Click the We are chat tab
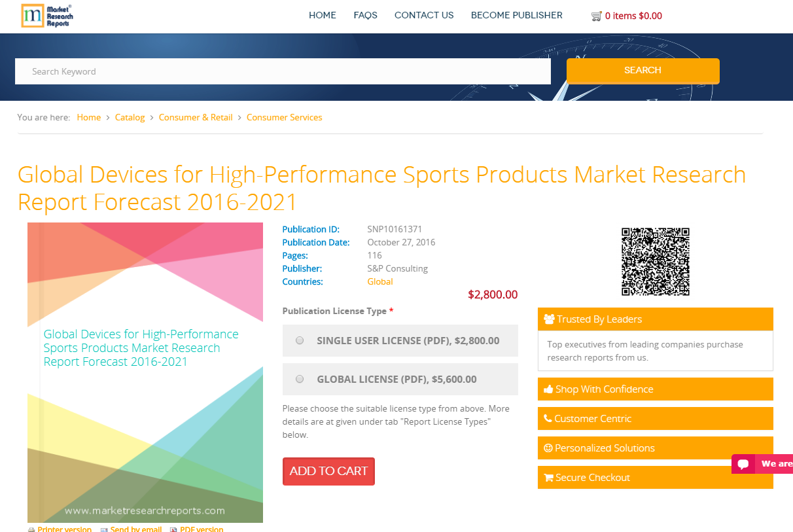This screenshot has height=532, width=793. coord(762,464)
